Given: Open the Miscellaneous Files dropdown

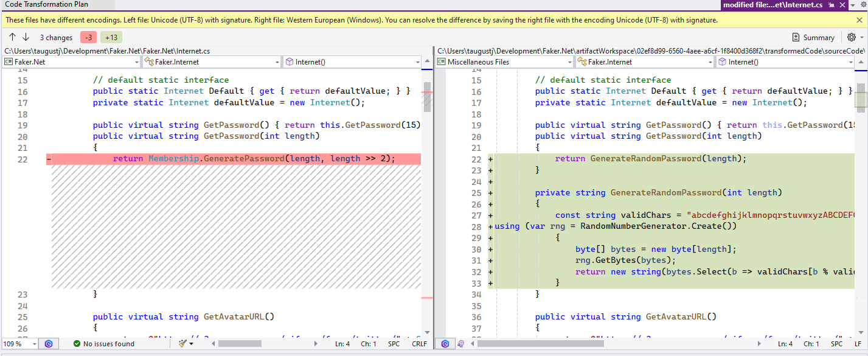Looking at the screenshot, I should 505,61.
